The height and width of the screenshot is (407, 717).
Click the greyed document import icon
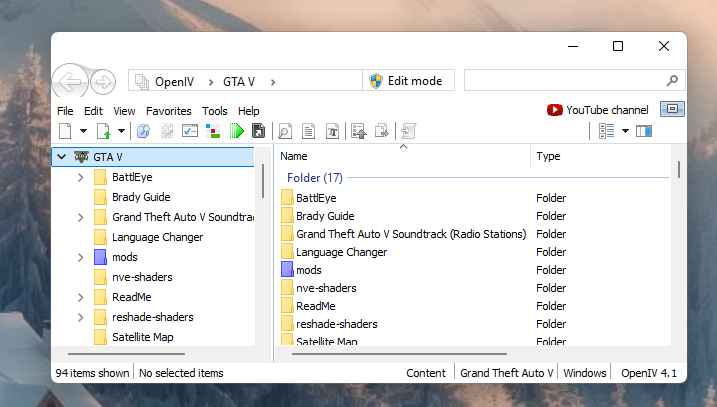[408, 131]
